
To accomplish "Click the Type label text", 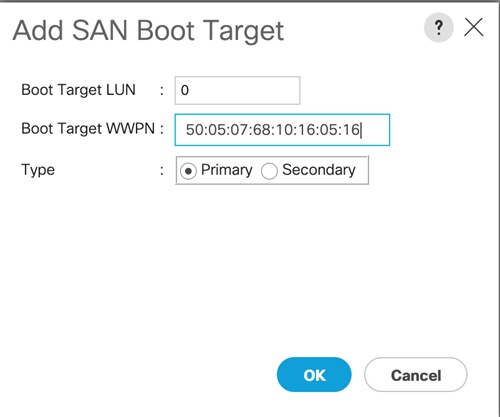I will [38, 170].
